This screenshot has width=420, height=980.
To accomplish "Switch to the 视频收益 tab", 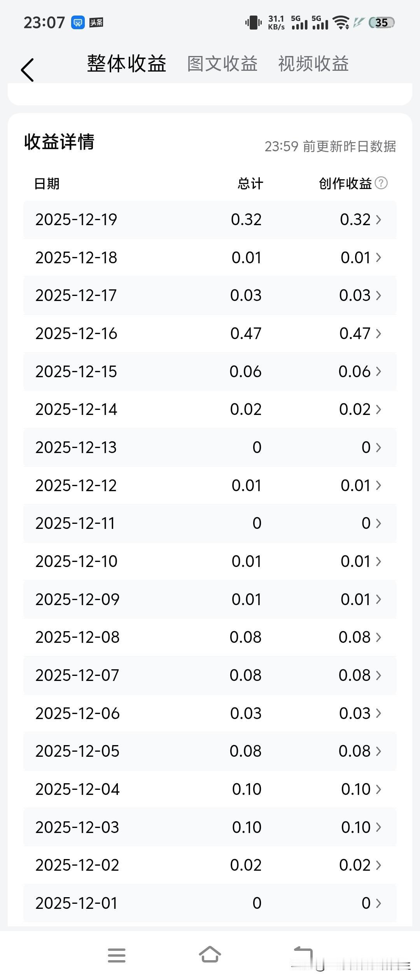I will 313,64.
